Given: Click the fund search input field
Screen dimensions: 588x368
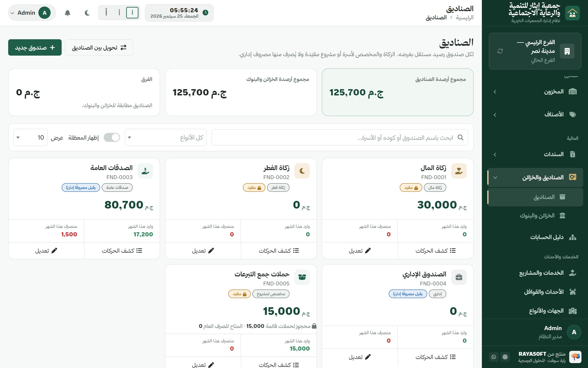Looking at the screenshot, I should pos(340,137).
